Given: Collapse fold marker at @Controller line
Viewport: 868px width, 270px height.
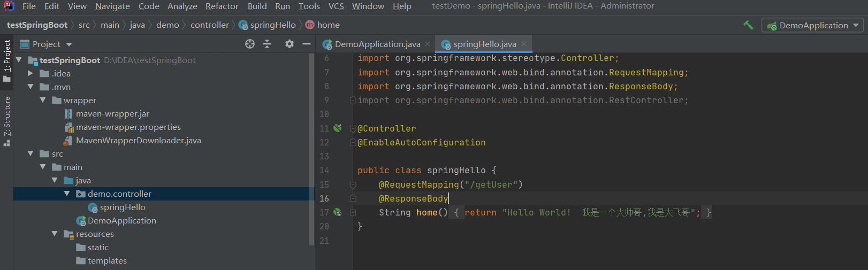Looking at the screenshot, I should (353, 128).
